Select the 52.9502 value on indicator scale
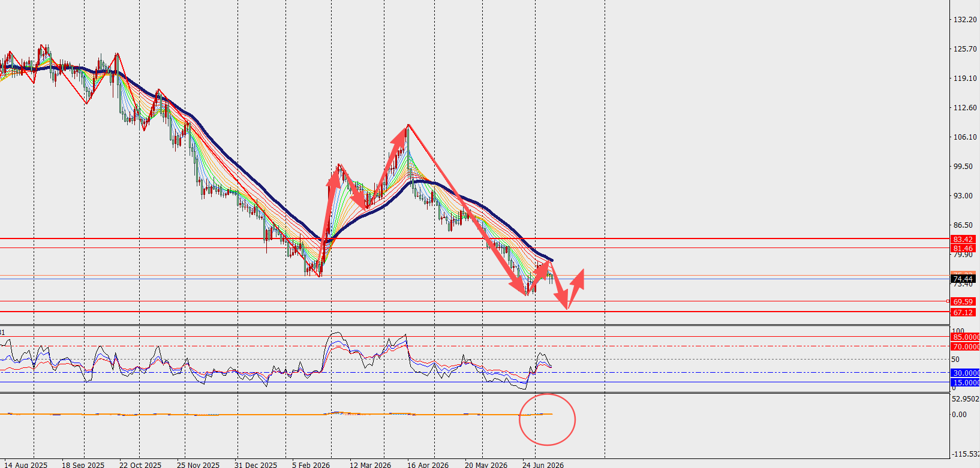980x468 pixels. pyautogui.click(x=966, y=398)
